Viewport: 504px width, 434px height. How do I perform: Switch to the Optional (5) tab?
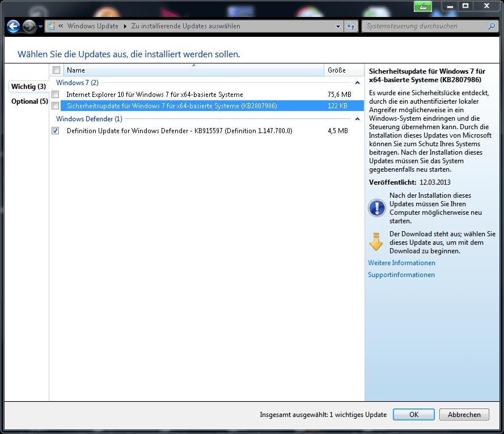point(29,101)
